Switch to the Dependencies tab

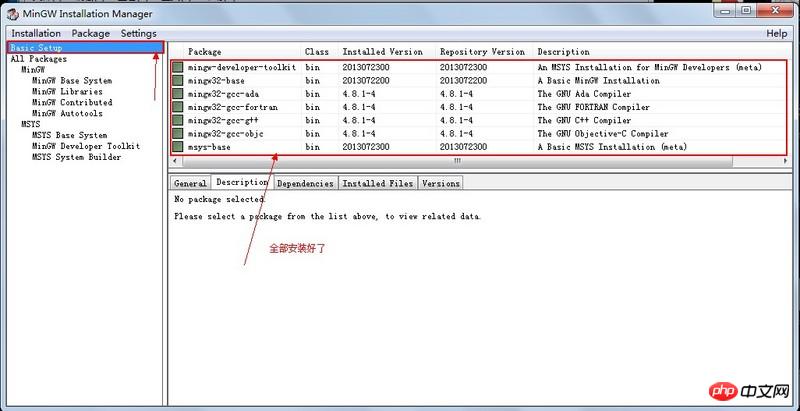(305, 184)
